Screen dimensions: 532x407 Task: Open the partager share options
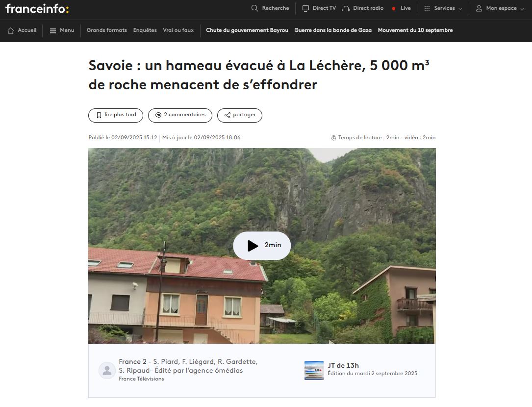click(240, 115)
